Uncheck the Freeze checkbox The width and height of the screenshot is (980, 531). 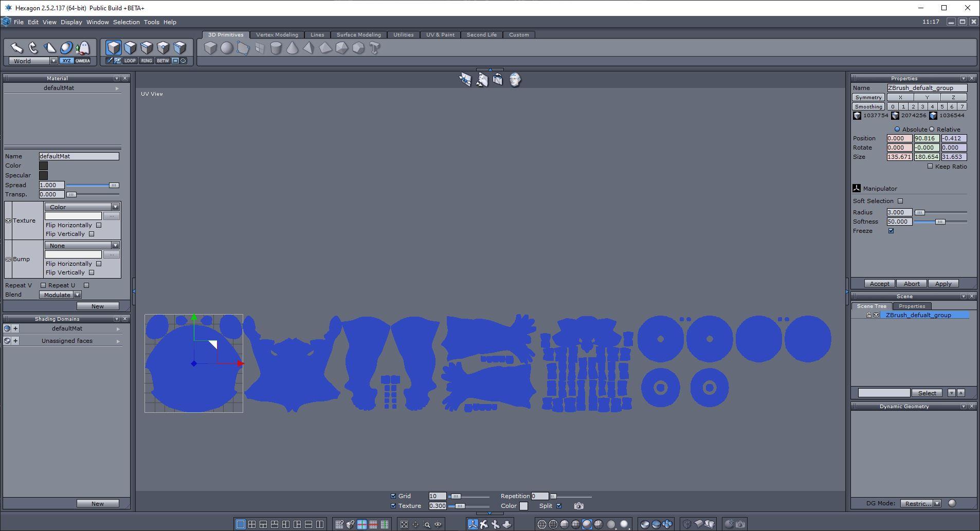(891, 231)
